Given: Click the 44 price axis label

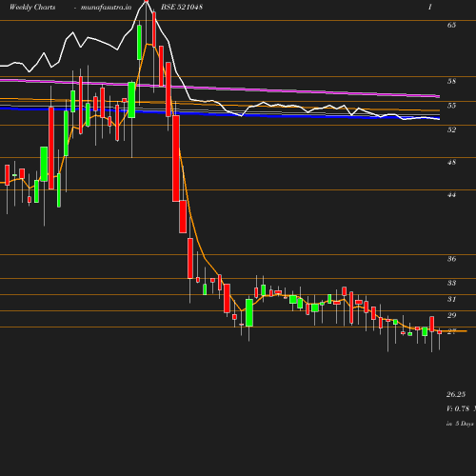Looking at the screenshot, I should [x=451, y=194].
